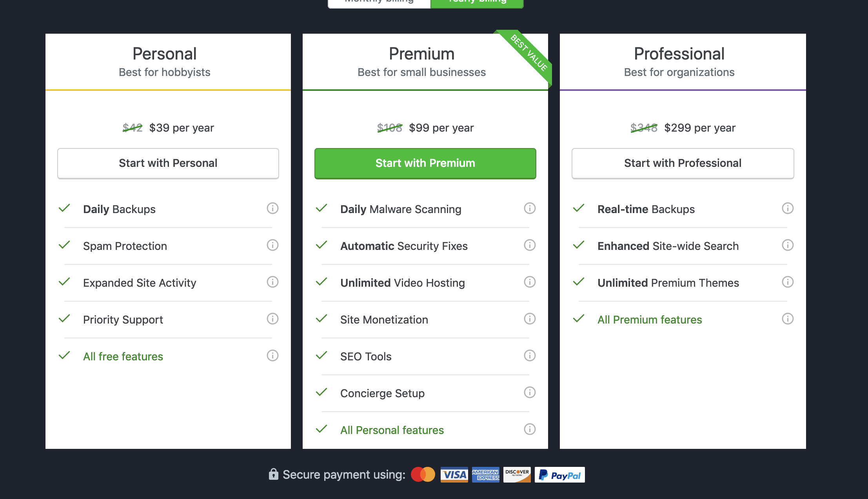Click info icon next to Daily Backups
The height and width of the screenshot is (499, 868).
[272, 208]
